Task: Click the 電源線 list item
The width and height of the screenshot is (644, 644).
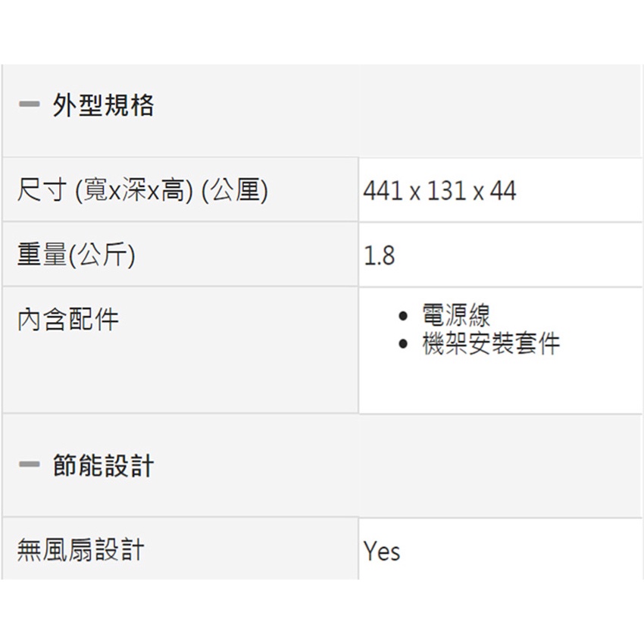Action: [x=456, y=314]
